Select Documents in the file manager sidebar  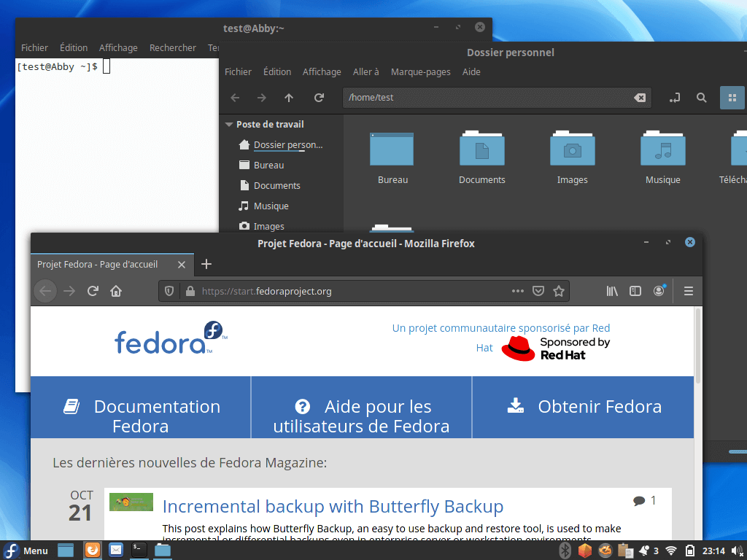[270, 186]
